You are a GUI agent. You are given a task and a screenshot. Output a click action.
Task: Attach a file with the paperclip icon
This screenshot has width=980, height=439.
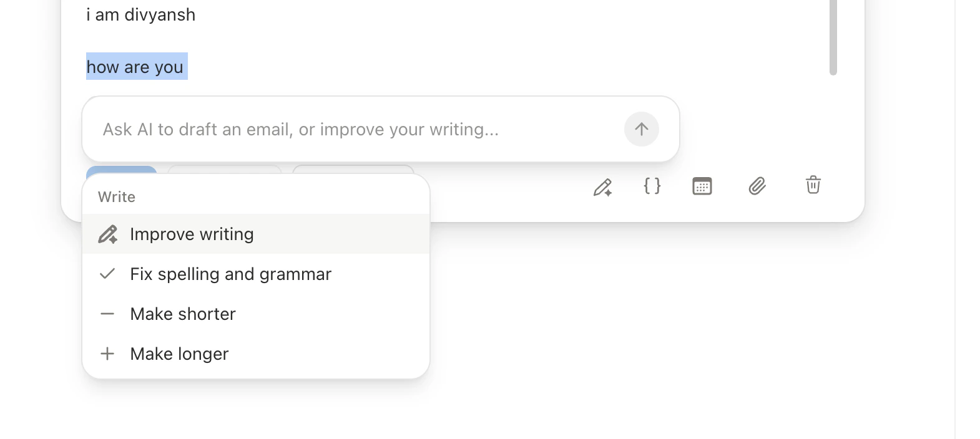click(x=757, y=186)
